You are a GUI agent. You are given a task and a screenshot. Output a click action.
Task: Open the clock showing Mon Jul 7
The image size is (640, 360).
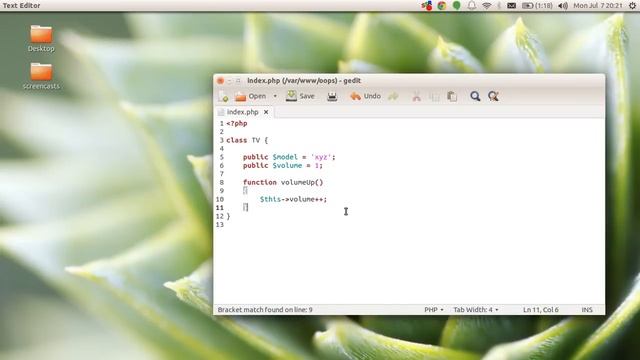(598, 6)
